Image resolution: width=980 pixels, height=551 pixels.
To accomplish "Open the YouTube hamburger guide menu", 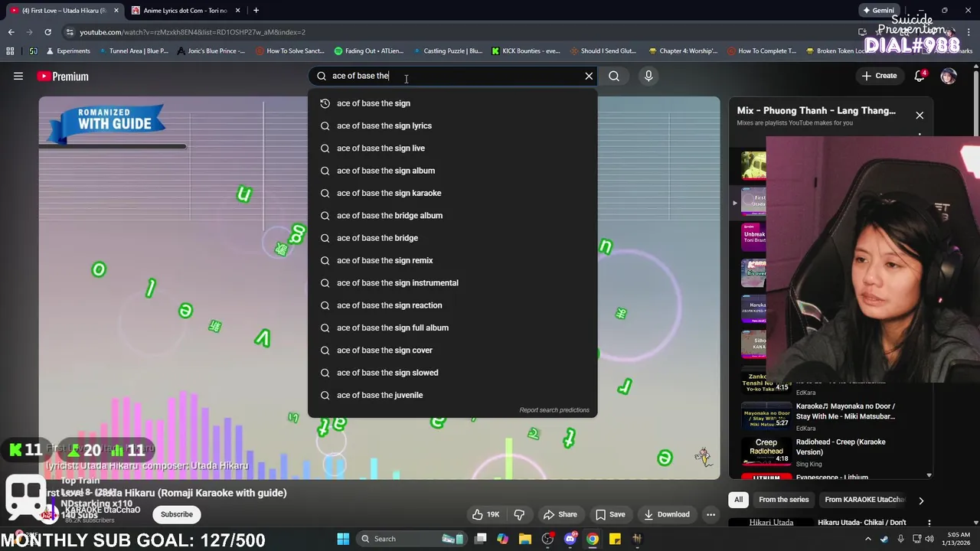I will coord(18,76).
